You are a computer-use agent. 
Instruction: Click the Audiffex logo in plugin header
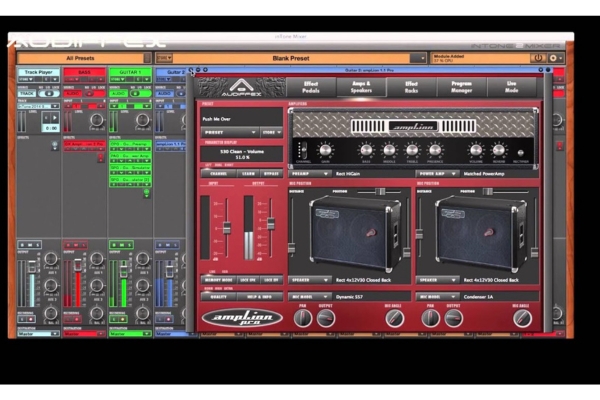[240, 87]
